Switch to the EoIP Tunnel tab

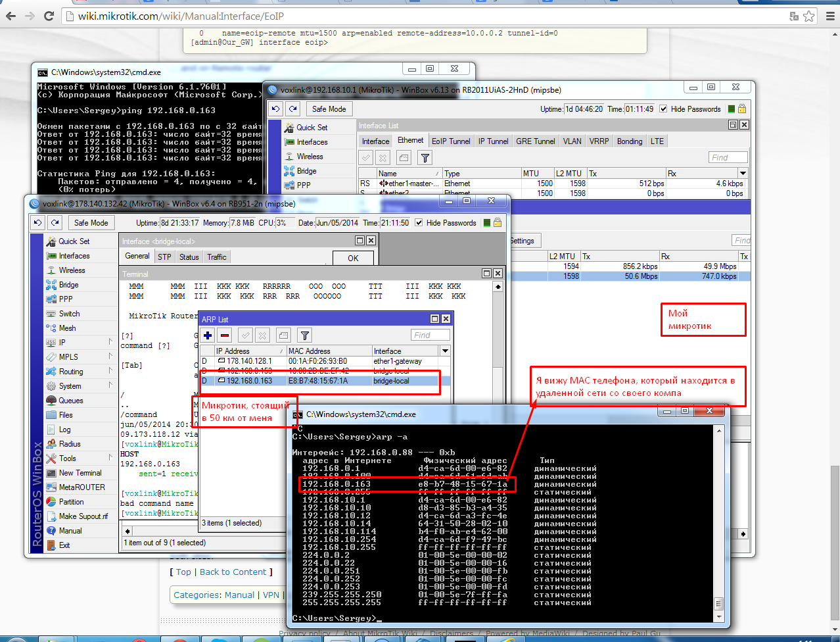coord(451,141)
